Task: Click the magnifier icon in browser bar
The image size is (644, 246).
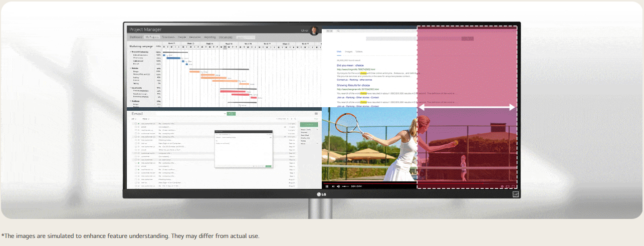Action: [x=338, y=31]
